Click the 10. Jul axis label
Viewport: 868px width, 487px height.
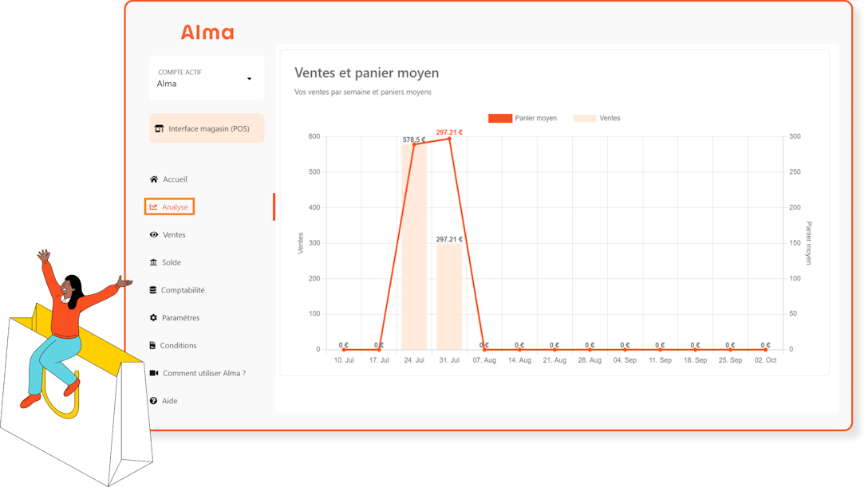[344, 359]
